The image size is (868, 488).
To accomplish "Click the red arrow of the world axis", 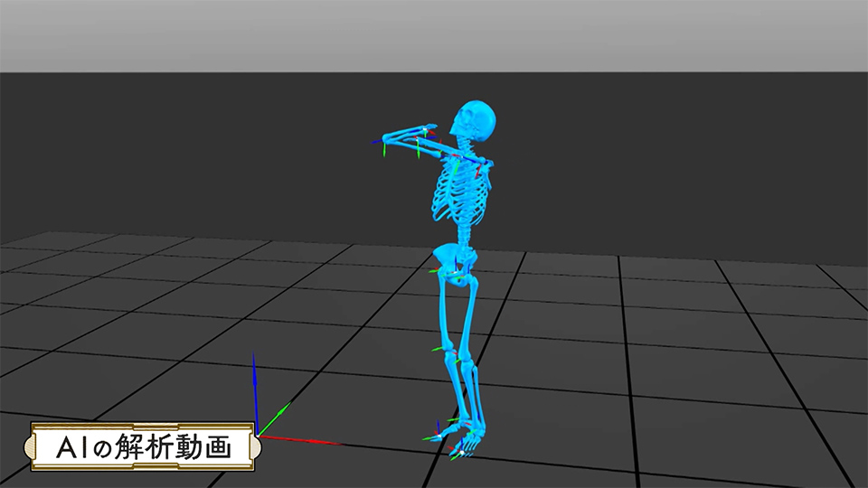I will 299,440.
